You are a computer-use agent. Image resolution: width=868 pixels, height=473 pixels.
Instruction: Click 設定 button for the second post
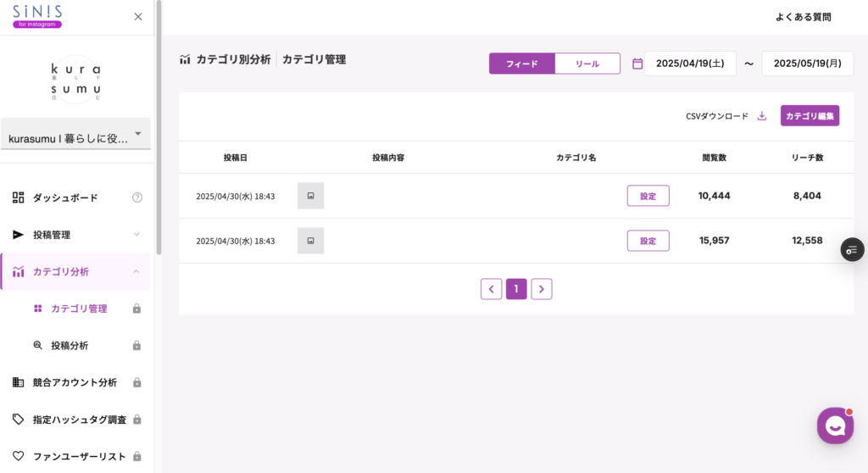648,241
